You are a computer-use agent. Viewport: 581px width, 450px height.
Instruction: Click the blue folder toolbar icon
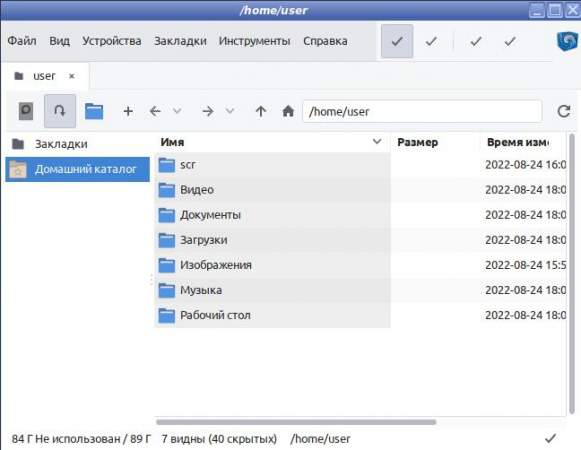[94, 111]
